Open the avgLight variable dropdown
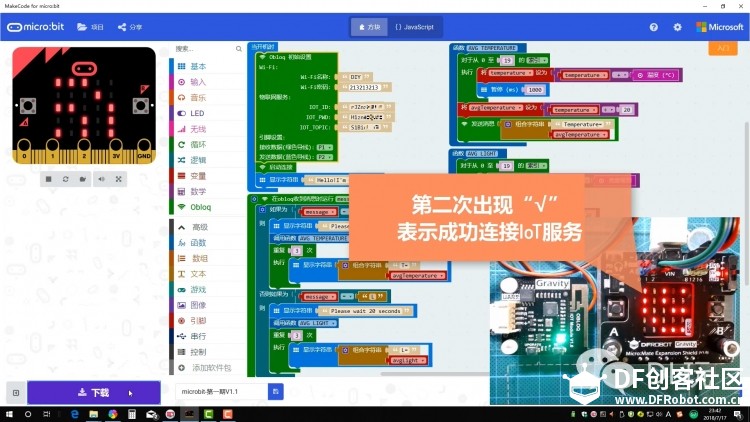Screen dimensions: 750x422 (x=408, y=360)
